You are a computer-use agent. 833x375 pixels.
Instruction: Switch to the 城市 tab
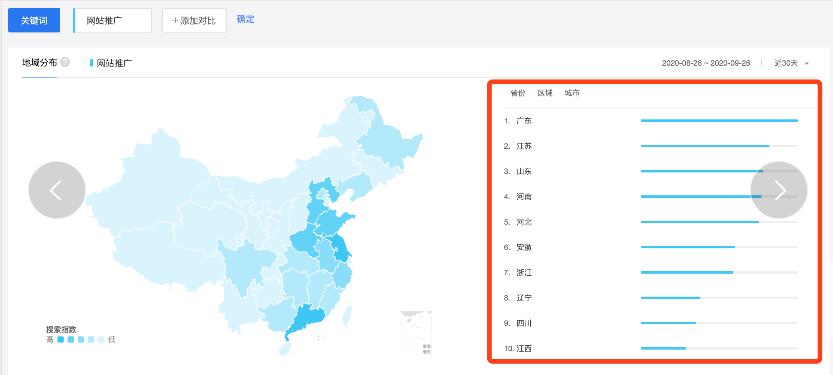click(572, 93)
